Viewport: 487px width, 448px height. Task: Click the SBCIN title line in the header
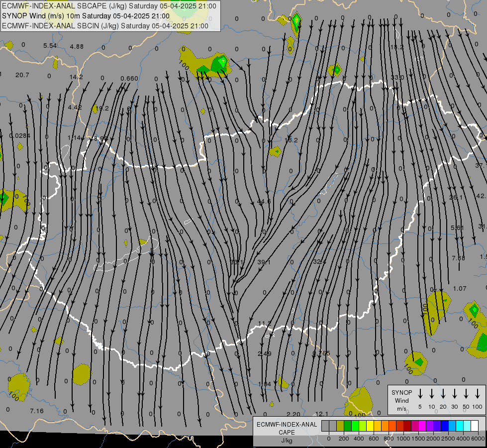click(x=105, y=26)
